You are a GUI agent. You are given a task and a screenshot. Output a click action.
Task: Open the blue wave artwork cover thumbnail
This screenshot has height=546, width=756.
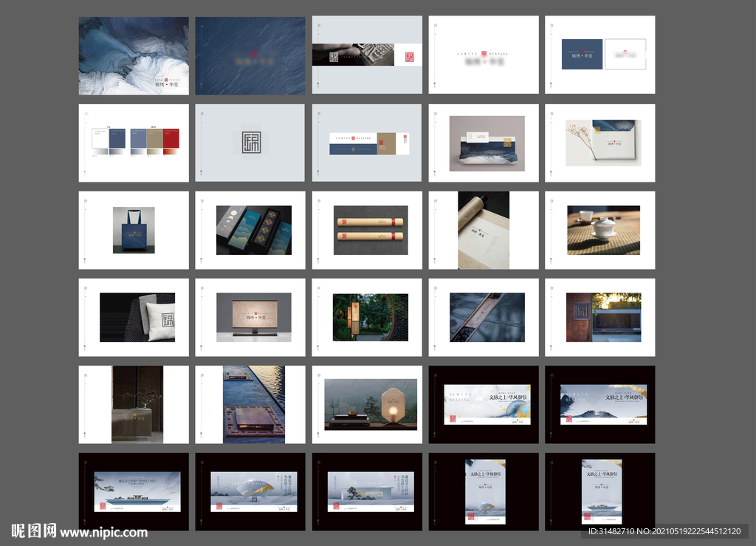point(134,56)
